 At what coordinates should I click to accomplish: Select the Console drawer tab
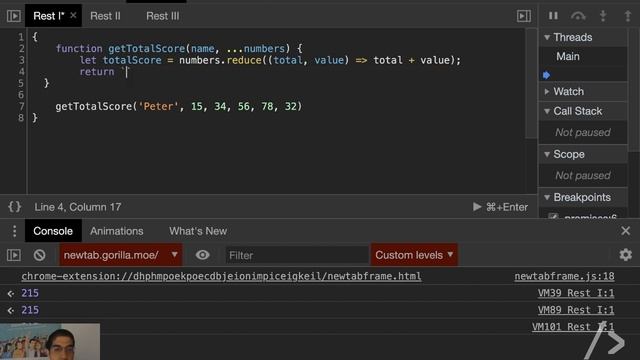(x=53, y=231)
